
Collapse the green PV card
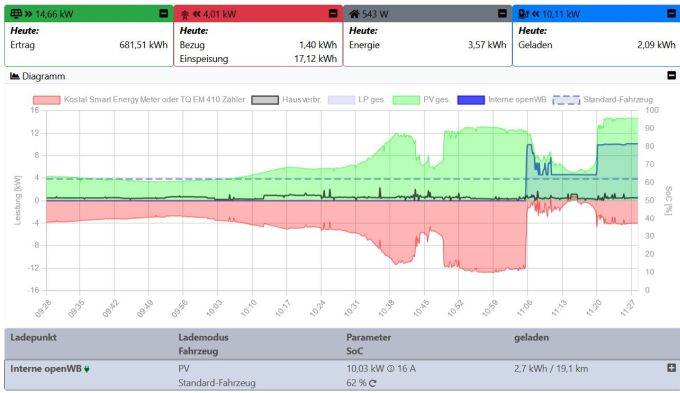pos(163,13)
